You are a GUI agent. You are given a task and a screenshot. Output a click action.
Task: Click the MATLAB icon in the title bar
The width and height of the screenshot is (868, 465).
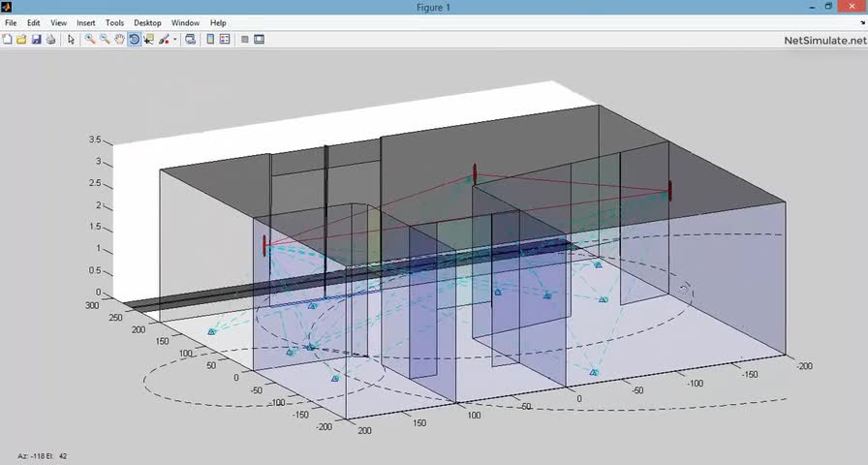[6, 7]
